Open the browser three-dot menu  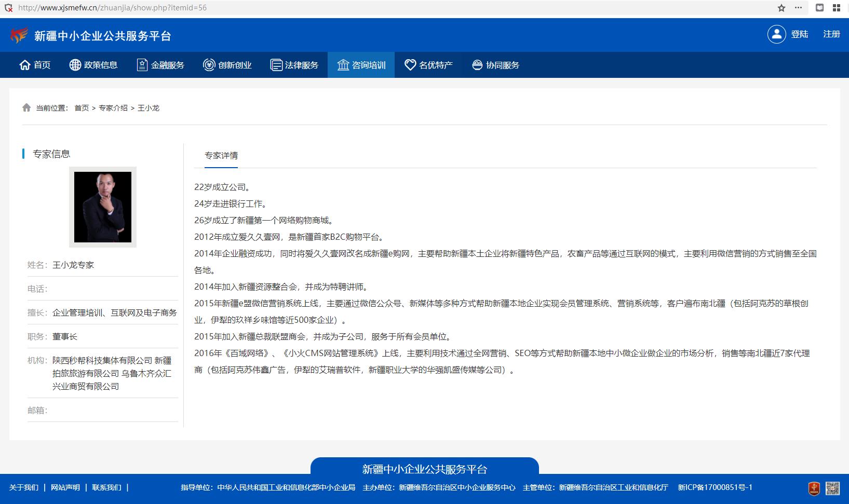pyautogui.click(x=798, y=8)
